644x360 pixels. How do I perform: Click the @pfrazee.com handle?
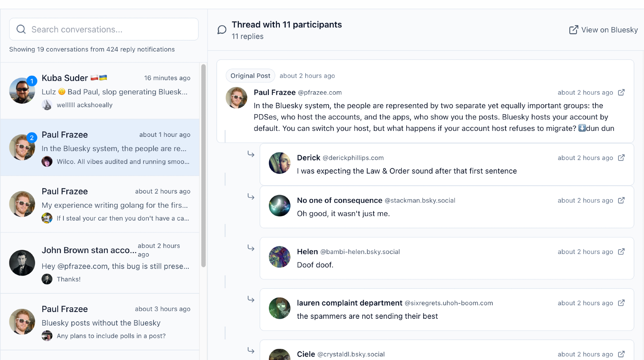[320, 93]
